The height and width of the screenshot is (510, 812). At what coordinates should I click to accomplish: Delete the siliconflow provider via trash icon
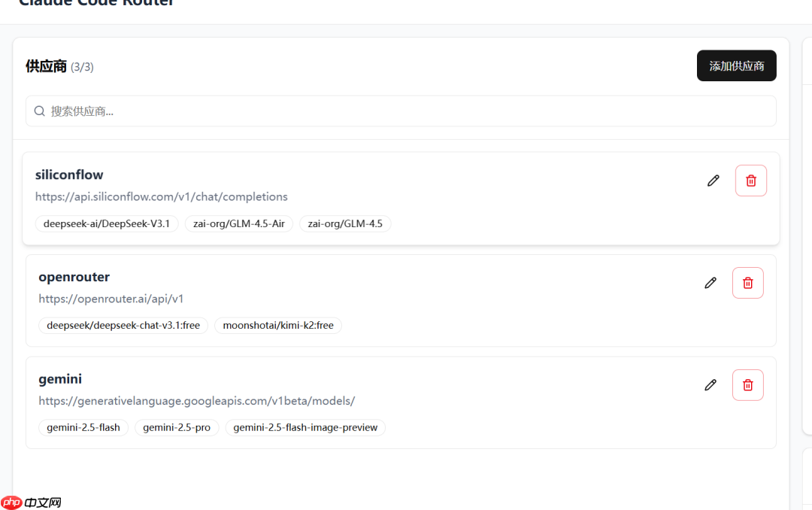pyautogui.click(x=750, y=180)
